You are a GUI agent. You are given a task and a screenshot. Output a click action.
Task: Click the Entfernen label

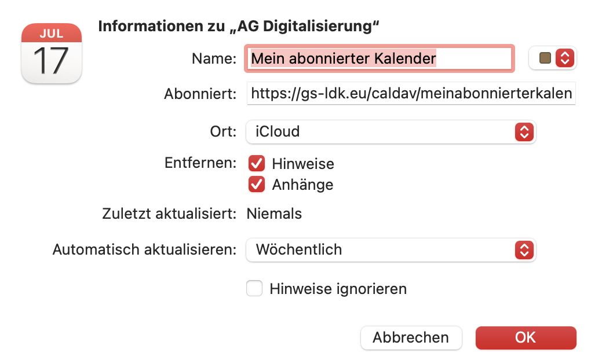tap(200, 163)
